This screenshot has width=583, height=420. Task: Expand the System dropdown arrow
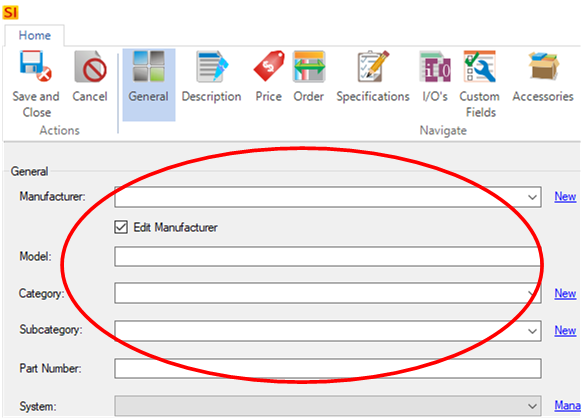(532, 406)
